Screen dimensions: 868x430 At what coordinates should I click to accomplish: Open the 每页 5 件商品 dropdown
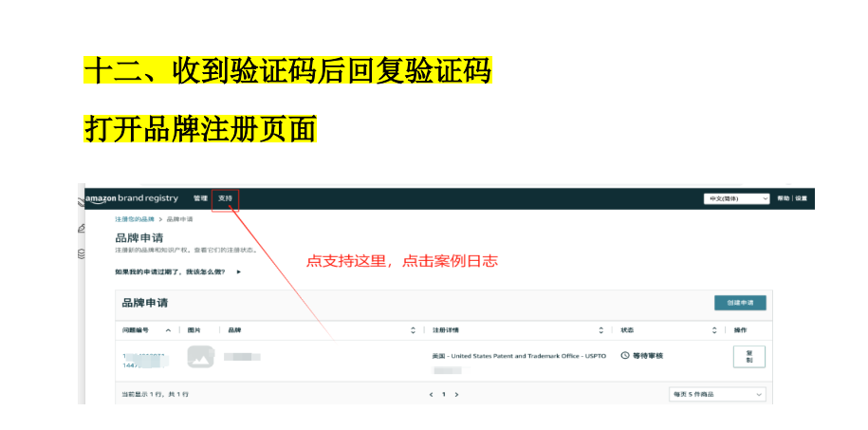pos(717,394)
